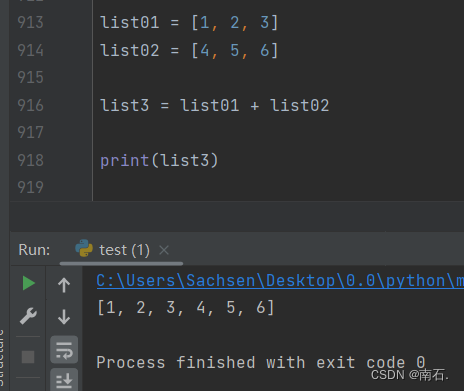Rerun the script with the green play icon
Screen dimensions: 464x391
click(29, 283)
